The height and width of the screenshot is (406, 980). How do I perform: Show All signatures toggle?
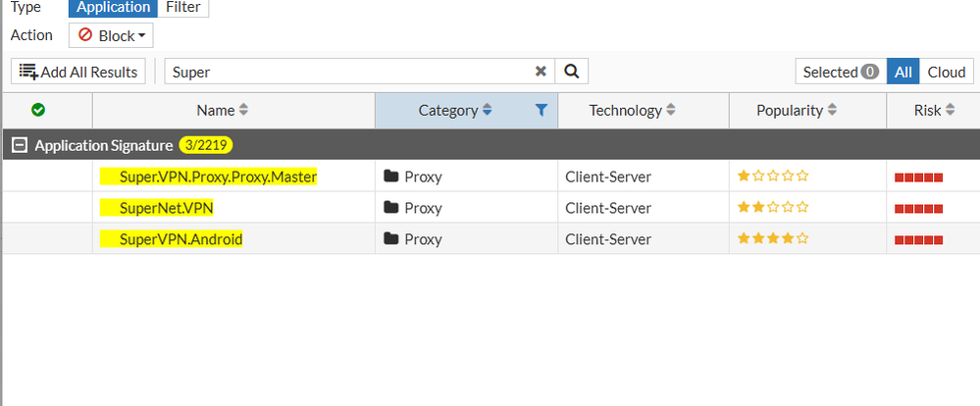tap(903, 72)
